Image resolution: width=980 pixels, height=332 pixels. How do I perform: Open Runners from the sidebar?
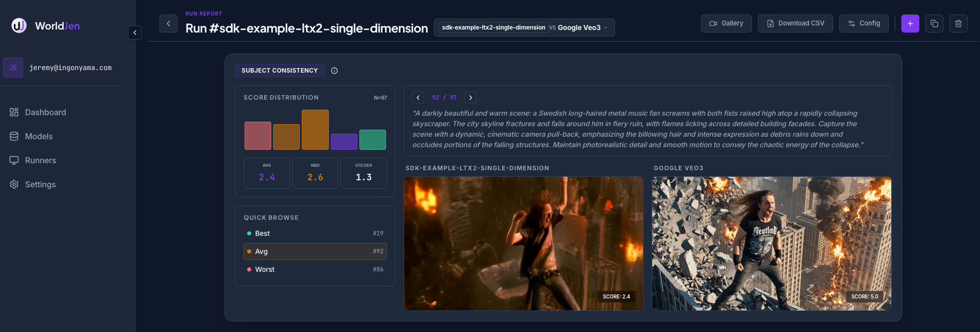point(40,160)
